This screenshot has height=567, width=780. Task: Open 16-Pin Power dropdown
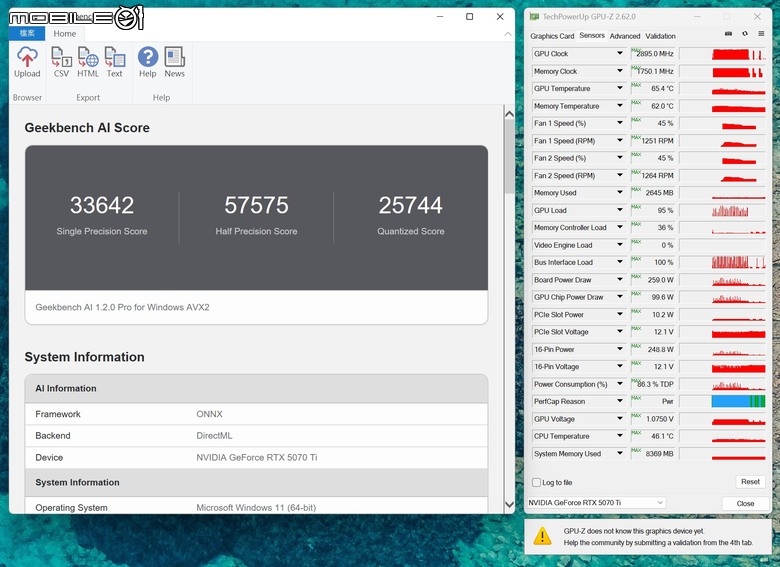[620, 349]
